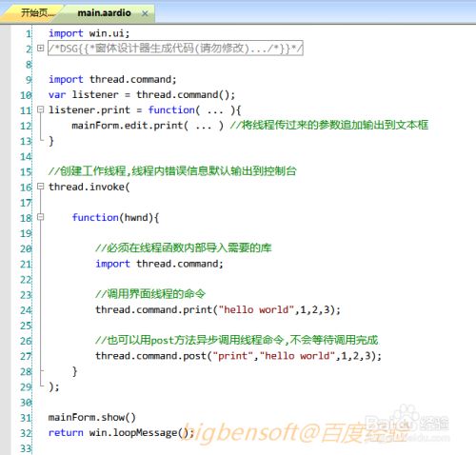Click the comment 必须在线程函数内部导入需要的库
Viewport: 476px width, 455px height.
[x=184, y=247]
